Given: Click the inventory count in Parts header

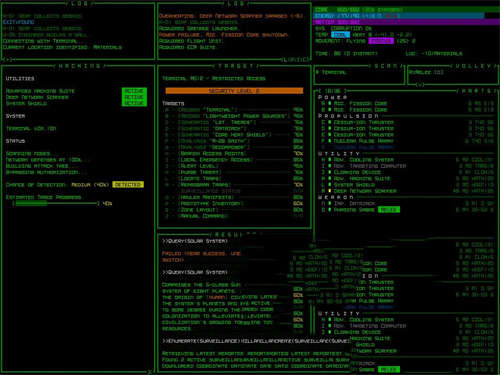Looking at the screenshot, I should pos(333,91).
